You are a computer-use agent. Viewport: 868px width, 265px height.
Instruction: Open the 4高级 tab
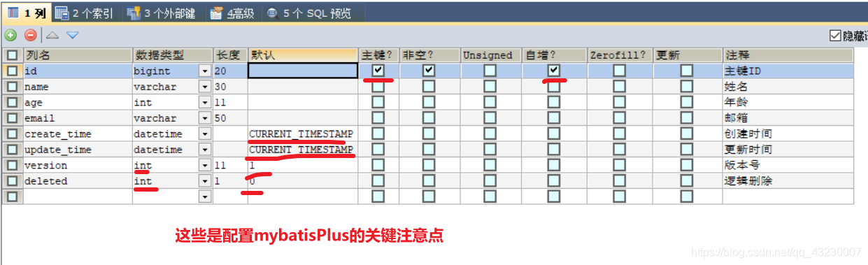point(232,13)
